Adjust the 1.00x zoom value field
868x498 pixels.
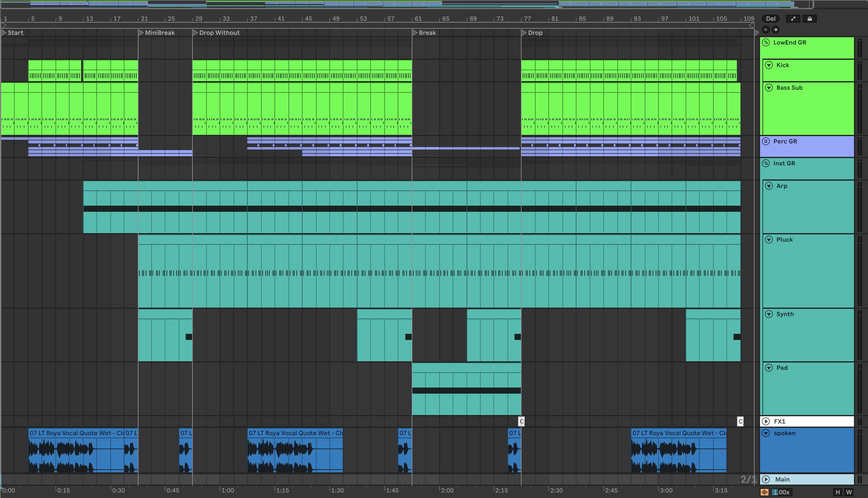click(x=781, y=492)
